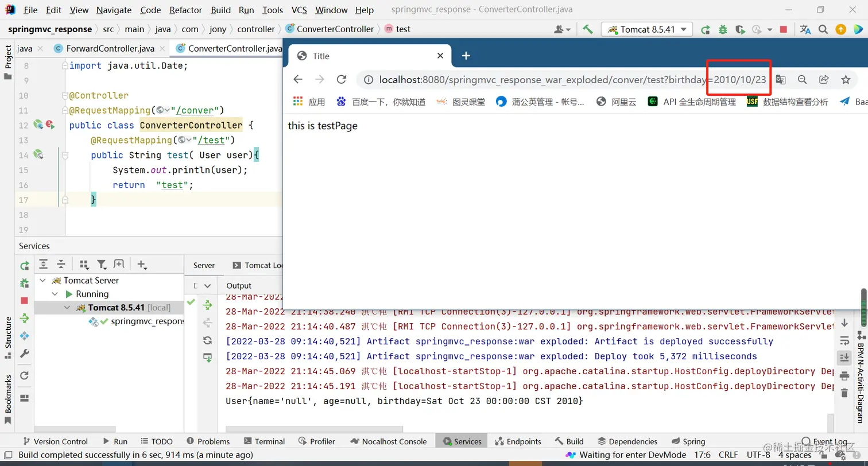Open a new browser tab

click(x=466, y=56)
